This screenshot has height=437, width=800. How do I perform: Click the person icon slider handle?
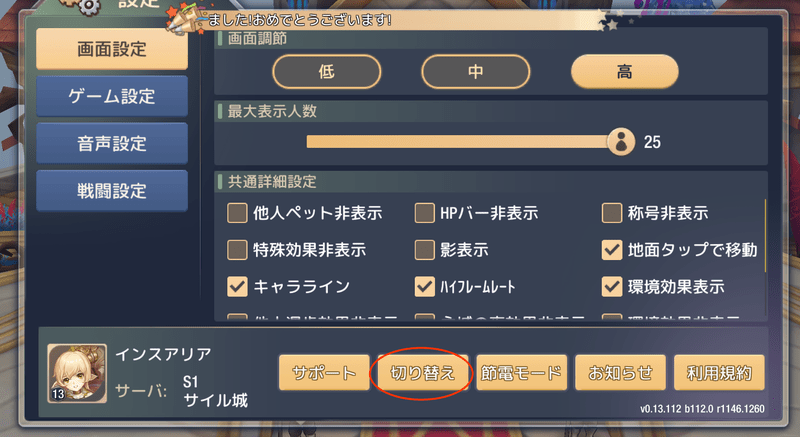(621, 142)
